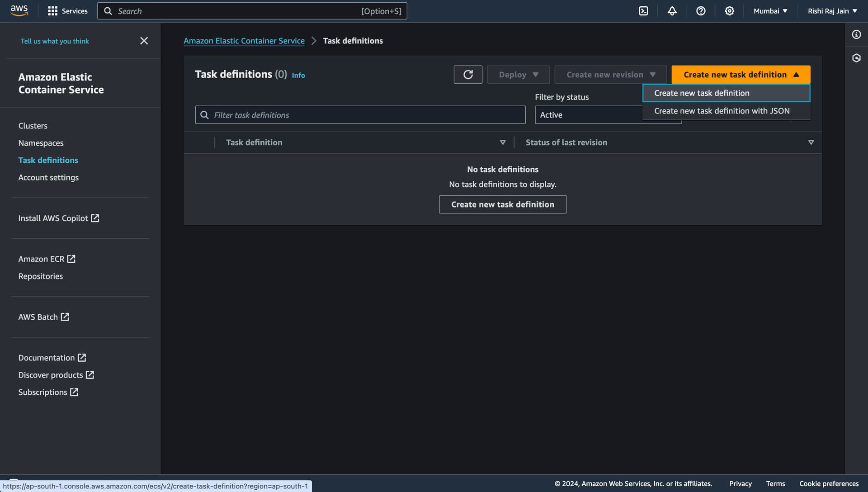
Task: Click the AWS logo home icon
Action: pos(19,11)
